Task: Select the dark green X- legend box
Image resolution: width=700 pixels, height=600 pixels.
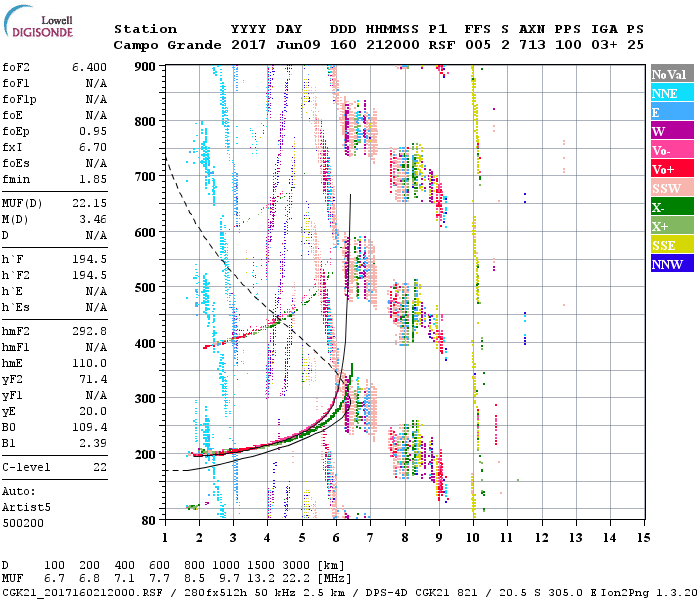Action: (x=670, y=207)
